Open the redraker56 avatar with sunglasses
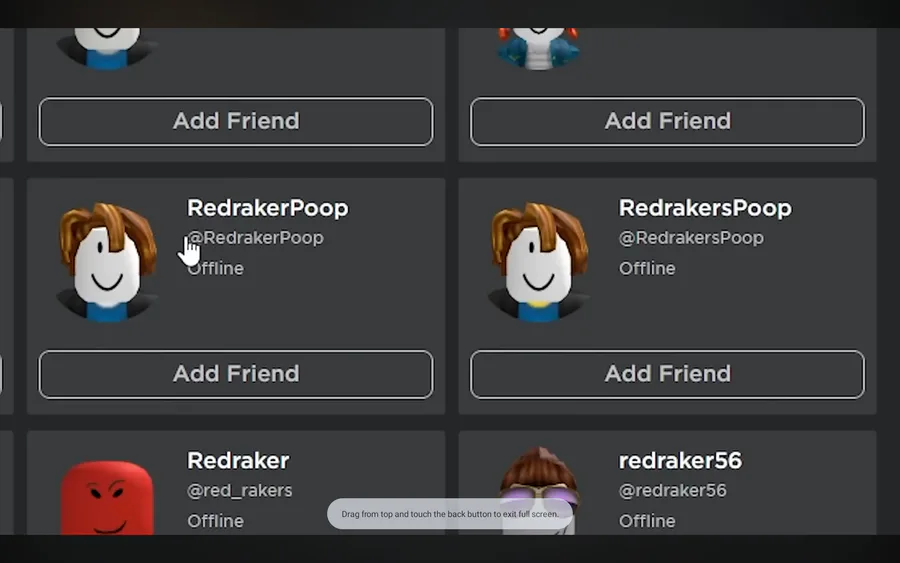 [x=538, y=491]
